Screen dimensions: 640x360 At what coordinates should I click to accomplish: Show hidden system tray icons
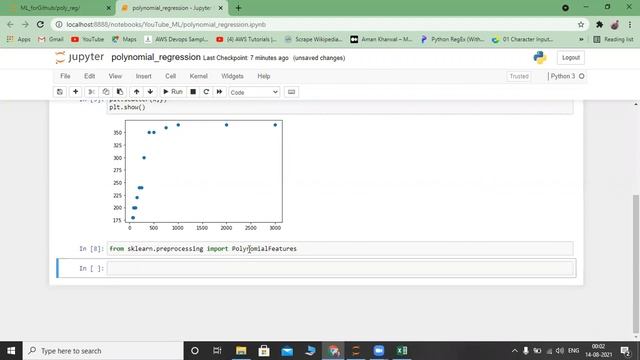tap(514, 351)
